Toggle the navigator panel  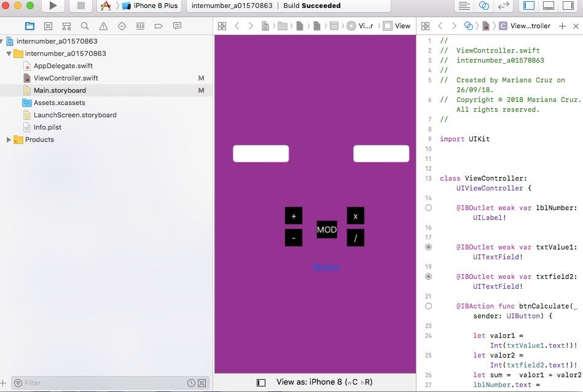tap(529, 6)
